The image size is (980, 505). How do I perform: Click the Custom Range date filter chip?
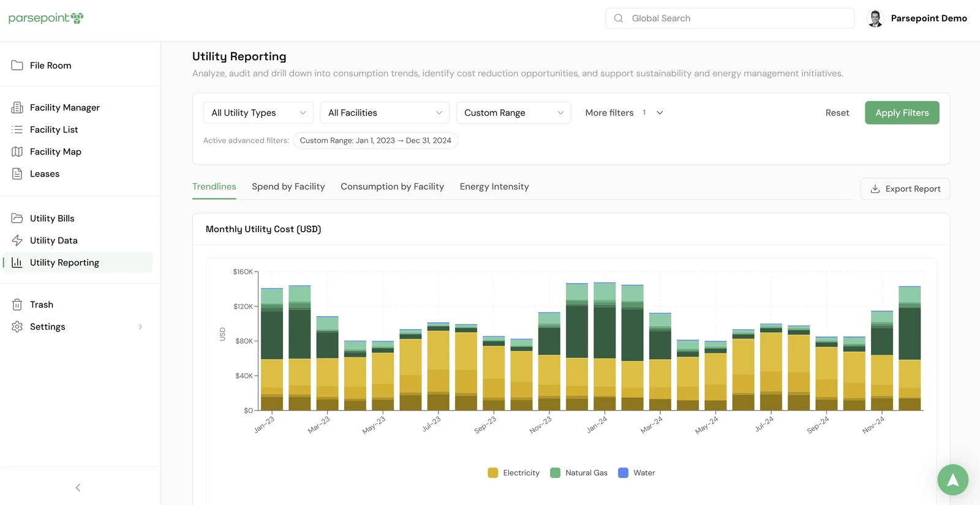[375, 140]
